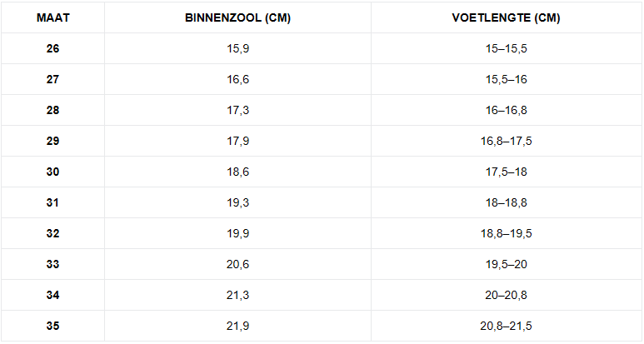
Task: Select size 35 row label
Action: (53, 326)
